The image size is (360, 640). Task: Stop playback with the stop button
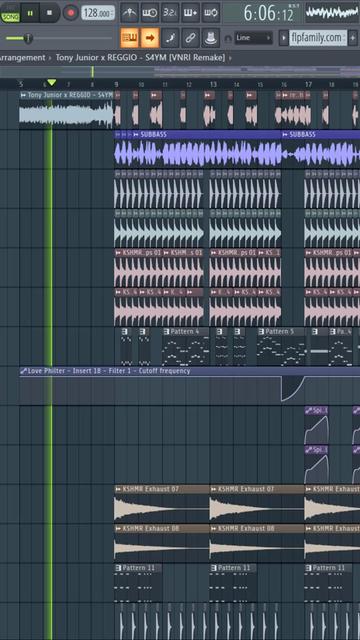(49, 13)
